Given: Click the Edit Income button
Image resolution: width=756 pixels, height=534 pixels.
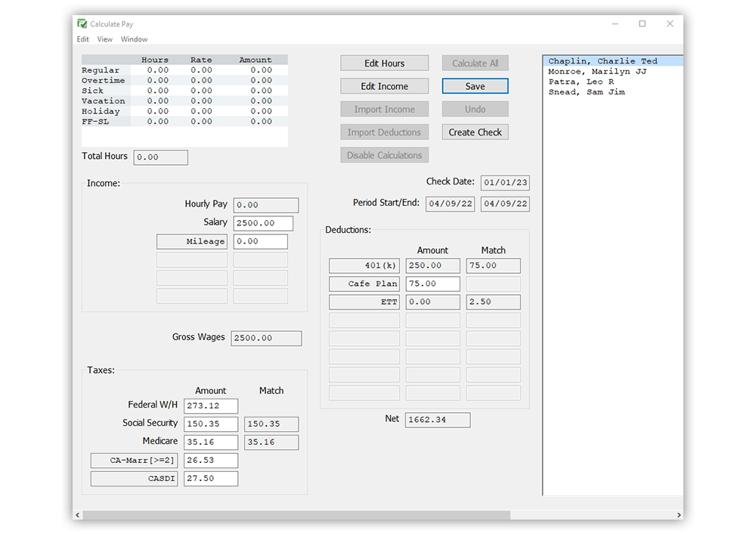Looking at the screenshot, I should [386, 85].
